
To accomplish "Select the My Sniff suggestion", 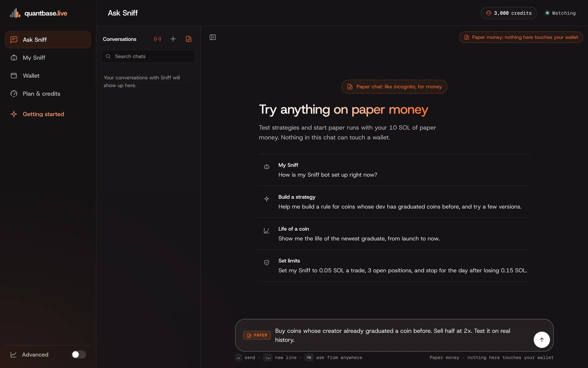I will [394, 170].
